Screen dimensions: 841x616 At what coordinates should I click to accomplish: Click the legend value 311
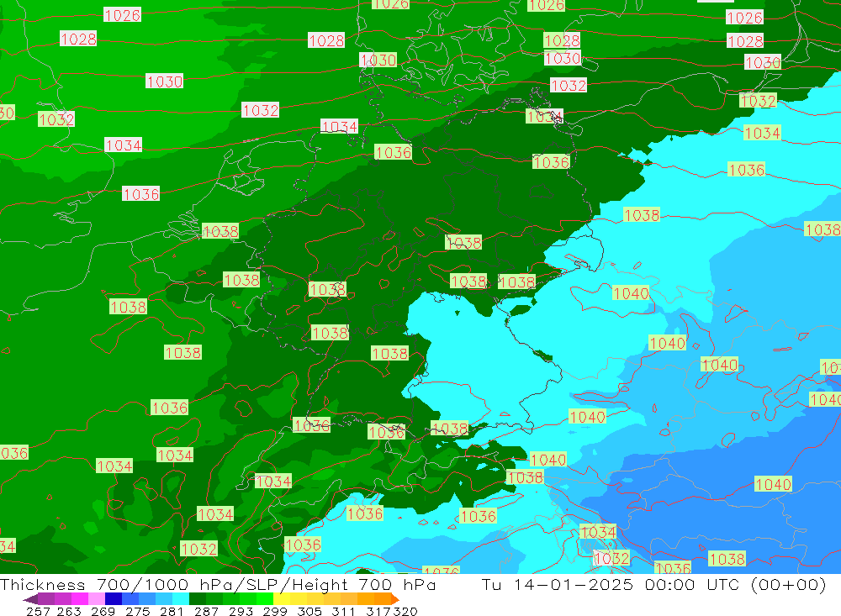[343, 612]
